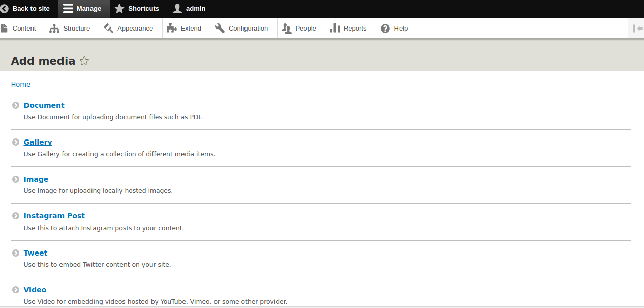Click the Configuration wrench icon
Screen dimensions: 644x308
click(220, 29)
